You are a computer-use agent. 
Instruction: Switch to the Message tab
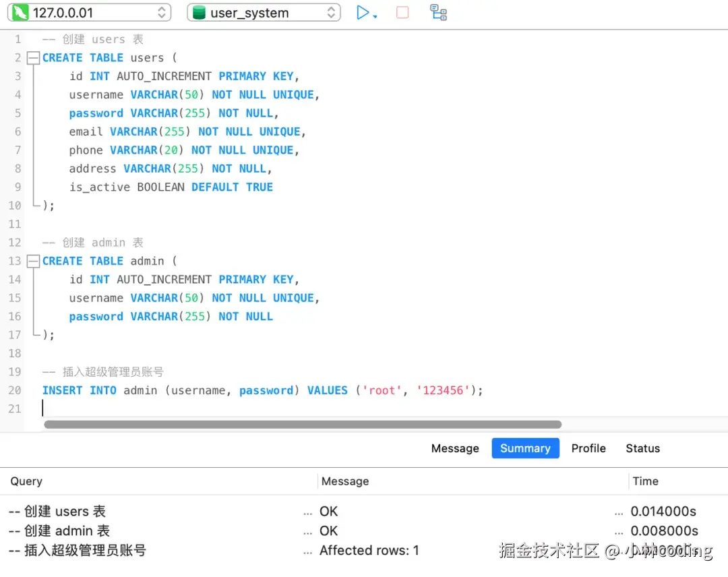[455, 448]
